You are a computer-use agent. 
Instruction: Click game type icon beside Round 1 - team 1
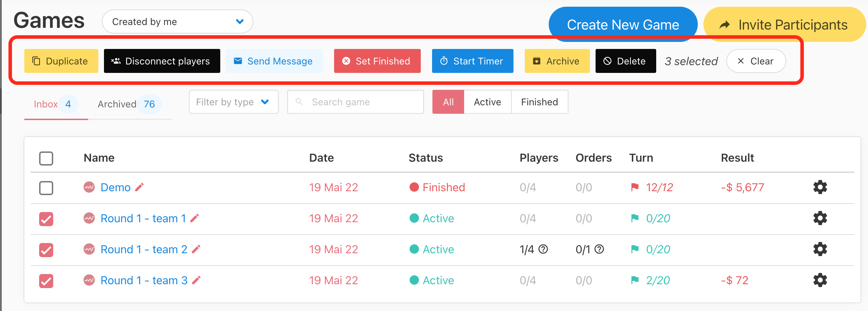[89, 218]
